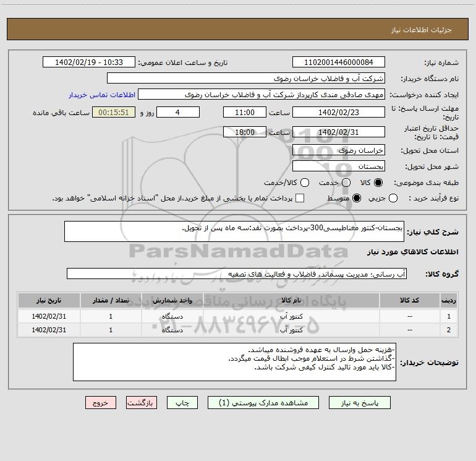Select the کالا/خدمت radio button
The height and width of the screenshot is (461, 476).
[x=305, y=183]
